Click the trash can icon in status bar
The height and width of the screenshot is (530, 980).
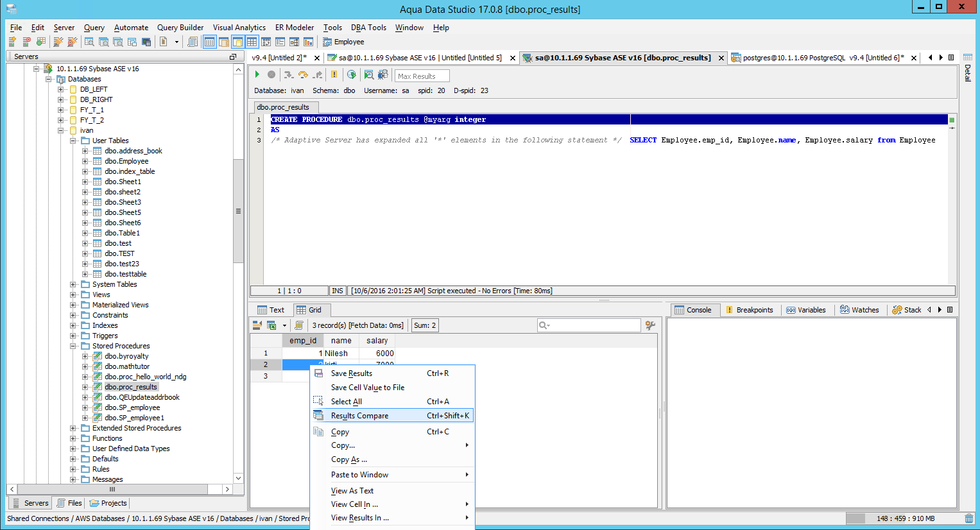[969, 518]
